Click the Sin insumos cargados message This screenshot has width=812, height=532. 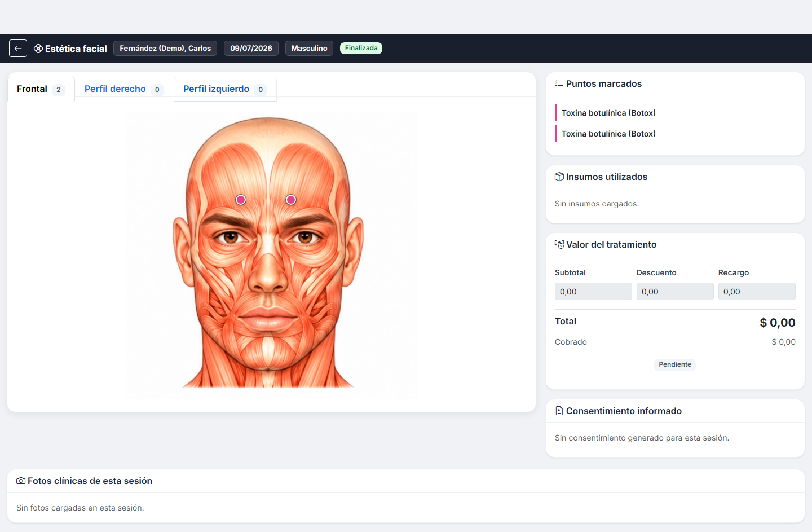tap(597, 204)
